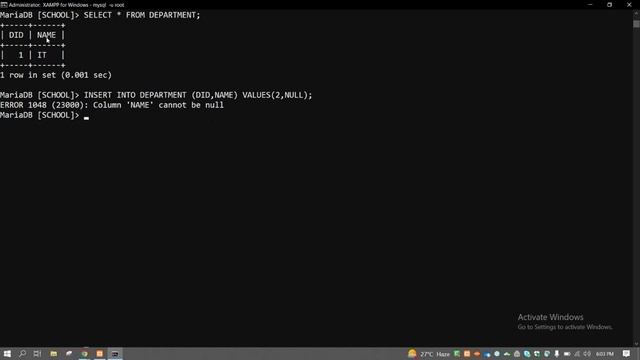Open the orange XAMPP taskbar app
Viewport: 640px width, 360px height.
(x=100, y=353)
